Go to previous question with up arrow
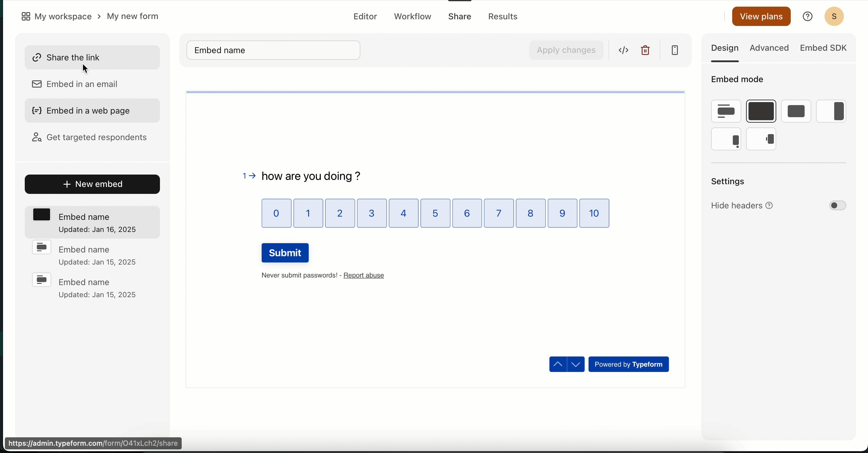Image resolution: width=868 pixels, height=453 pixels. [558, 364]
